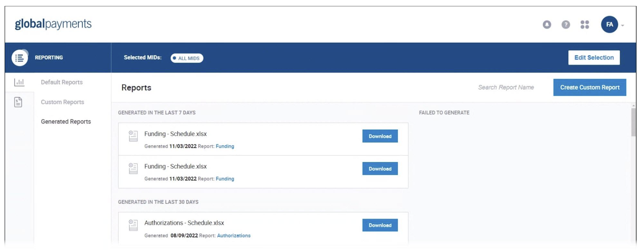644x250 pixels.
Task: Open the apps grid icon
Action: coord(585,25)
